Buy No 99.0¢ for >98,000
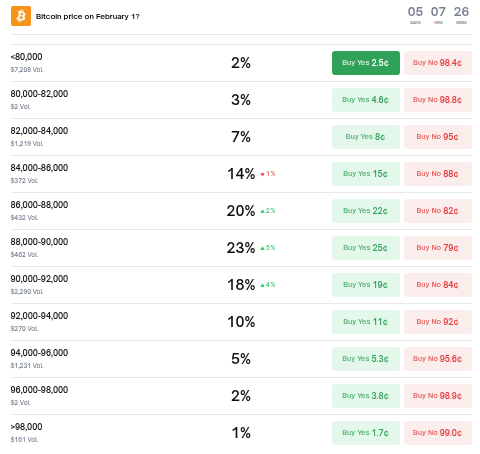Screen dimensions: 480x454 tap(438, 433)
